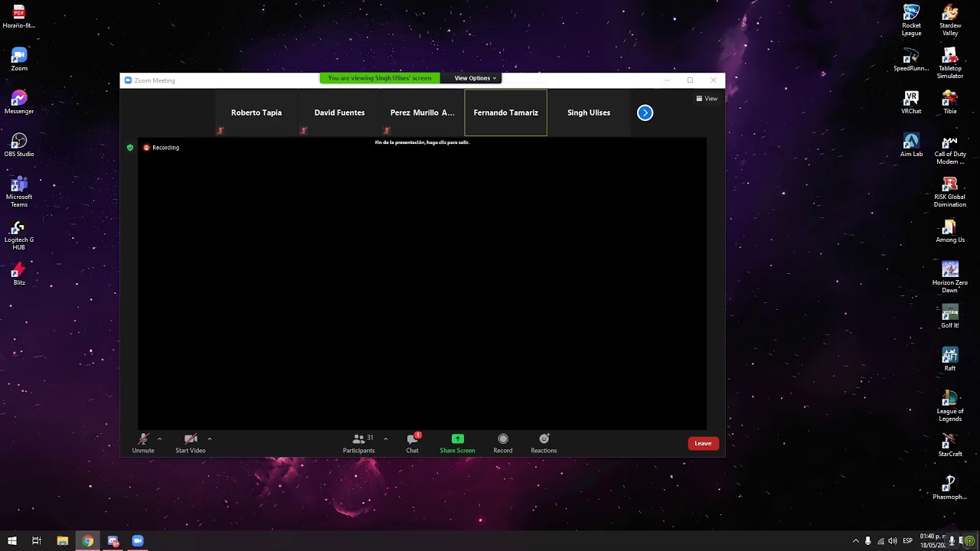Select Roberto Tapia's video tile
The height and width of the screenshot is (551, 980).
pyautogui.click(x=256, y=112)
